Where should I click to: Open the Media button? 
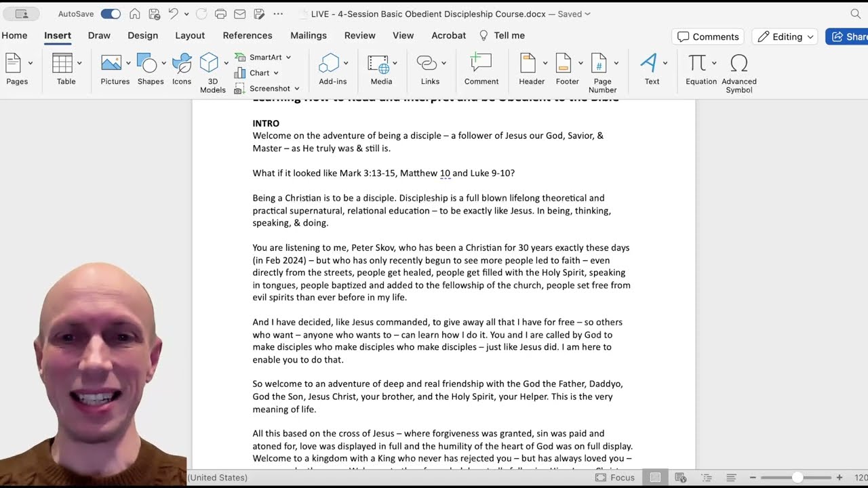point(382,69)
